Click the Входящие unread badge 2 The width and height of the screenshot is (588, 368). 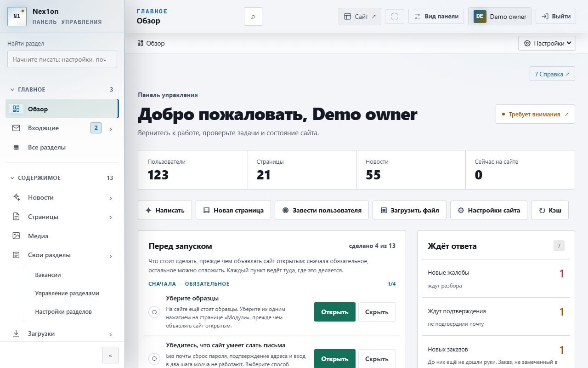coord(96,128)
